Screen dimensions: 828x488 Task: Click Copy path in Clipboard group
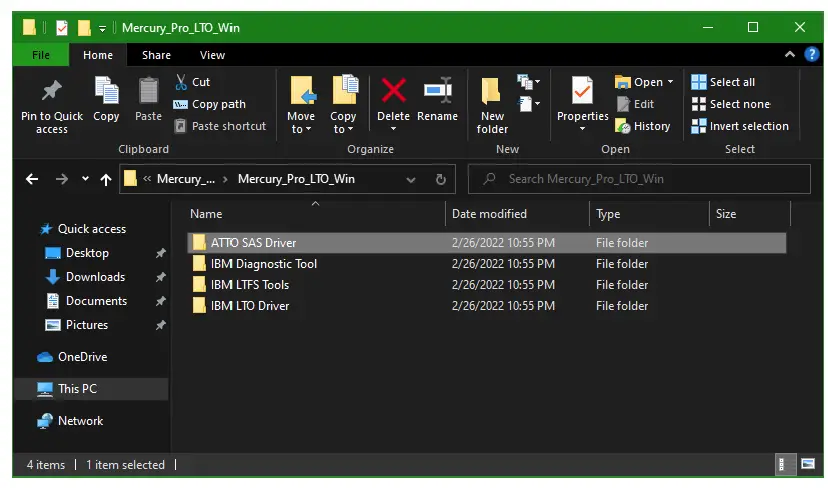(x=210, y=104)
